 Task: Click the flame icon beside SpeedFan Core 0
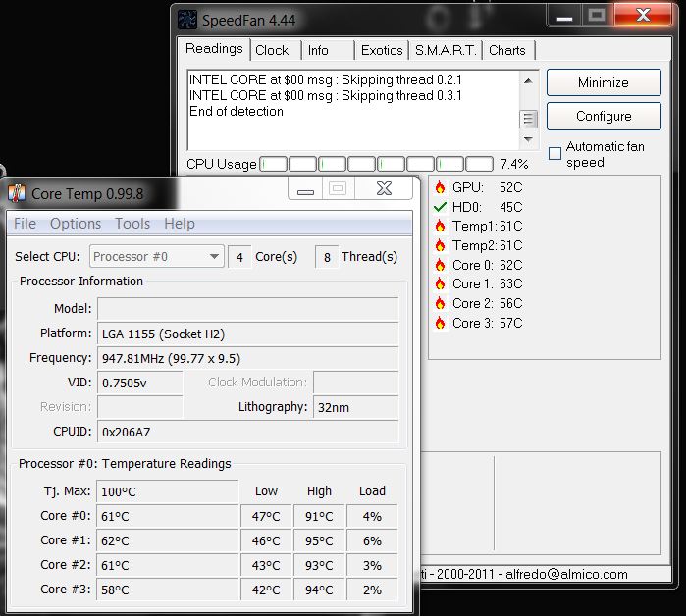tap(440, 265)
